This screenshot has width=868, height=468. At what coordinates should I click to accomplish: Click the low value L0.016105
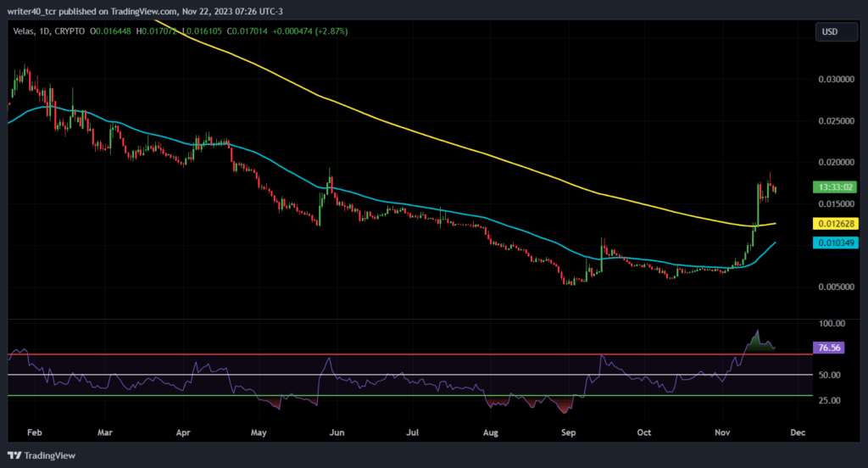(x=202, y=31)
